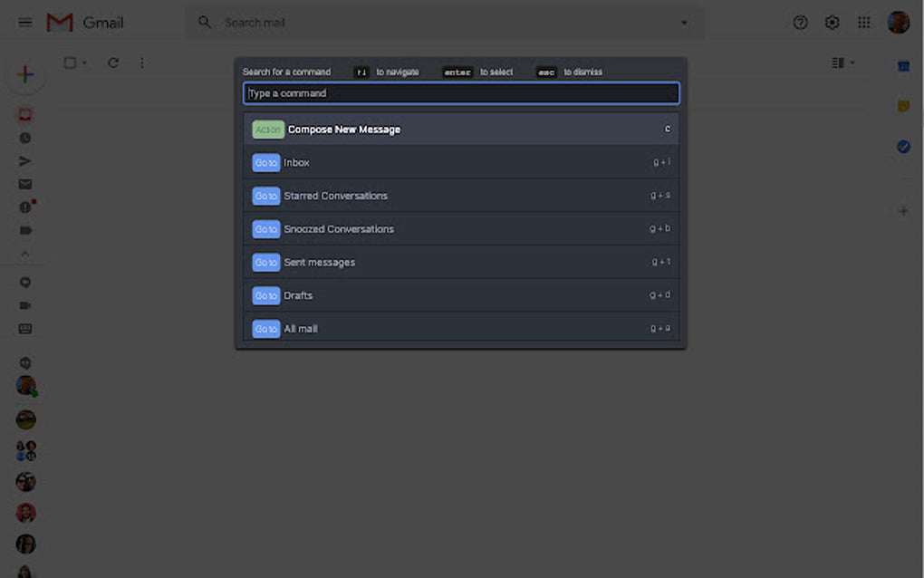924x578 pixels.
Task: Compose a new email using the plus icon
Action: coord(25,74)
